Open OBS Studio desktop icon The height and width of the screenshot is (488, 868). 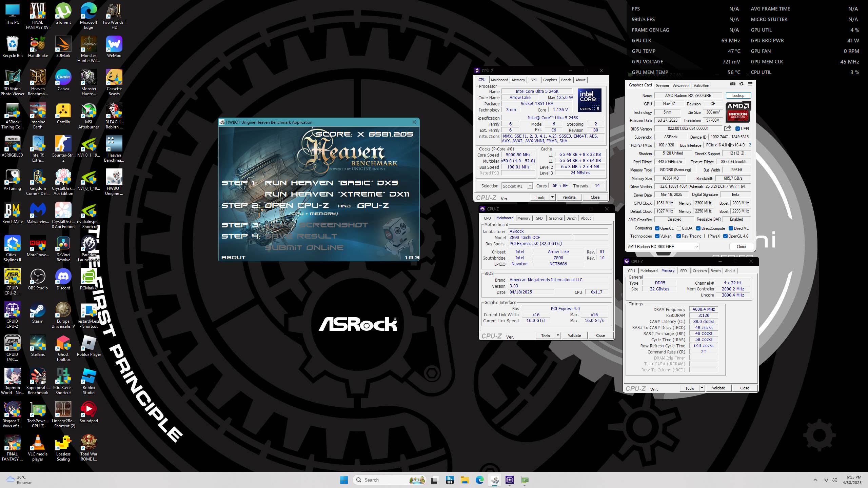pyautogui.click(x=38, y=280)
